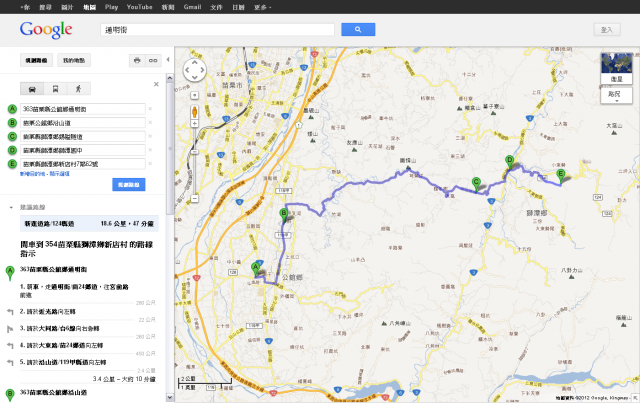
Task: Click the add destination link
Action: tap(32, 174)
